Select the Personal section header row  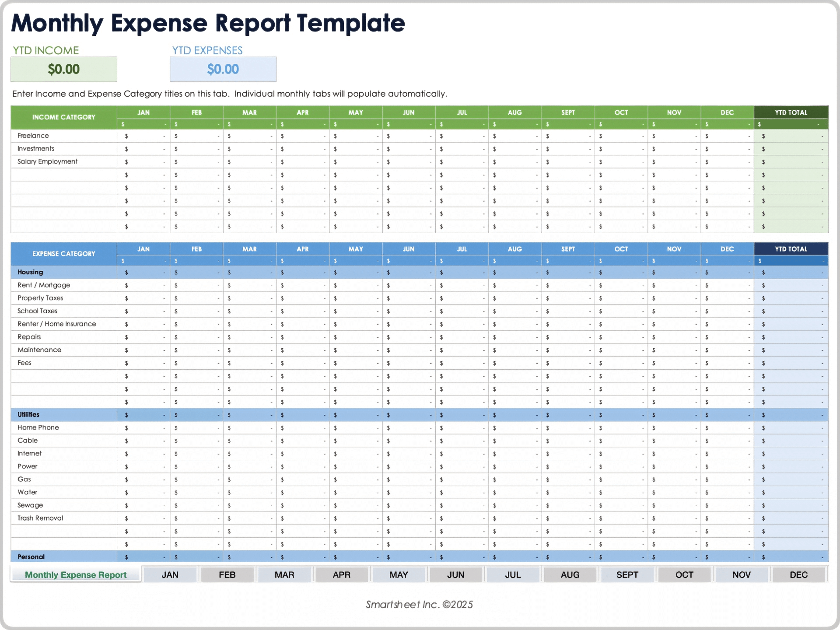(x=64, y=556)
